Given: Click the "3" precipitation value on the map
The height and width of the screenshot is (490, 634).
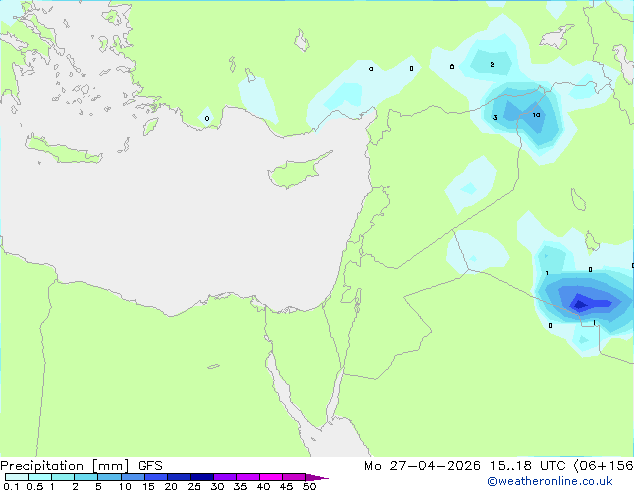Looking at the screenshot, I should tap(495, 118).
